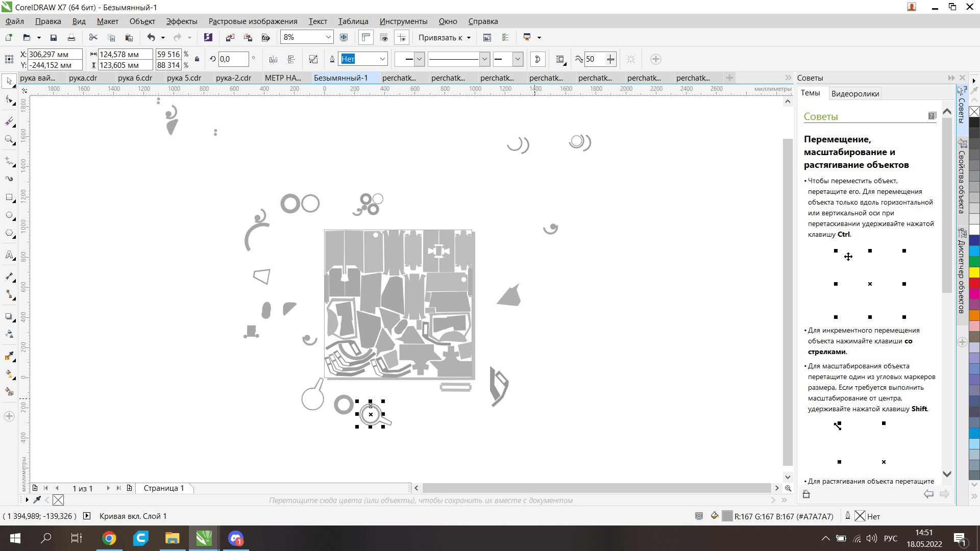Switch to рука 5.cdr document tab
980x551 pixels.
point(184,78)
